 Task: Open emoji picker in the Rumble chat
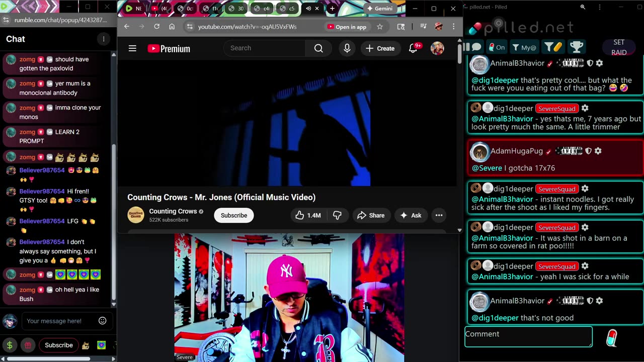tap(103, 321)
